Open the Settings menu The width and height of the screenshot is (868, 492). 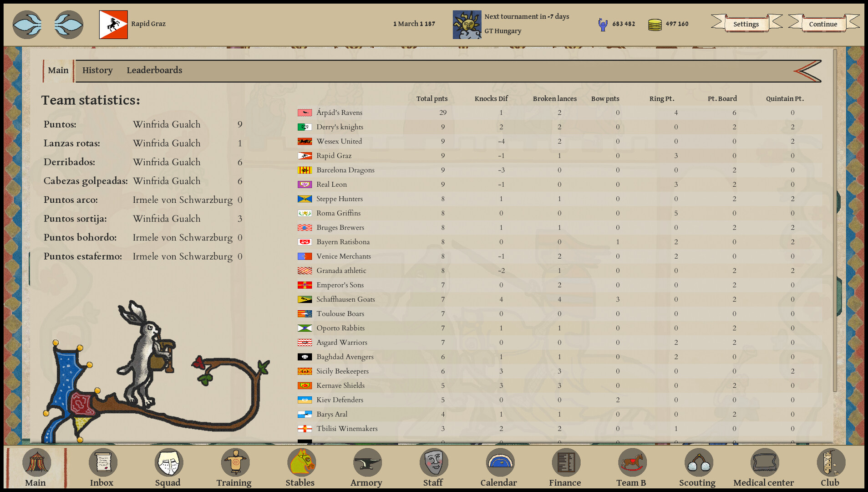pos(746,24)
